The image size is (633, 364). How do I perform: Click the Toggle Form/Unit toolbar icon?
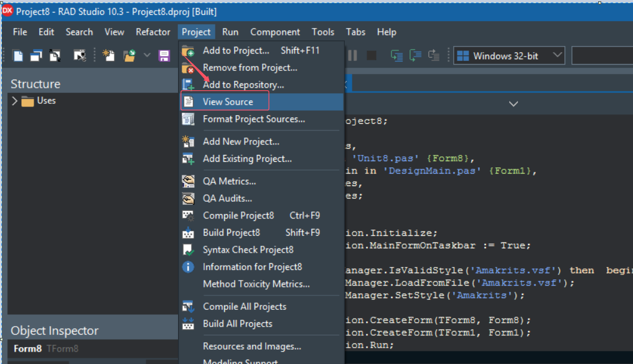[80, 55]
